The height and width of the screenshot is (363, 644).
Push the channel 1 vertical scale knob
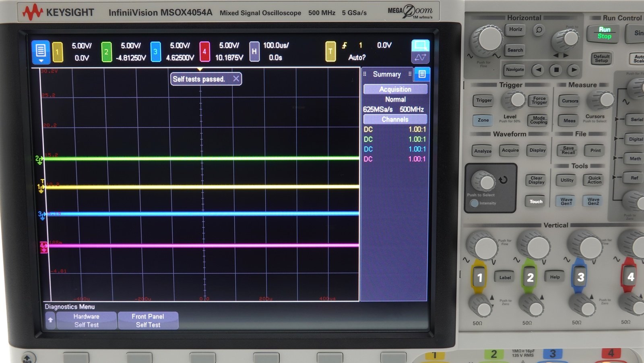tap(483, 245)
